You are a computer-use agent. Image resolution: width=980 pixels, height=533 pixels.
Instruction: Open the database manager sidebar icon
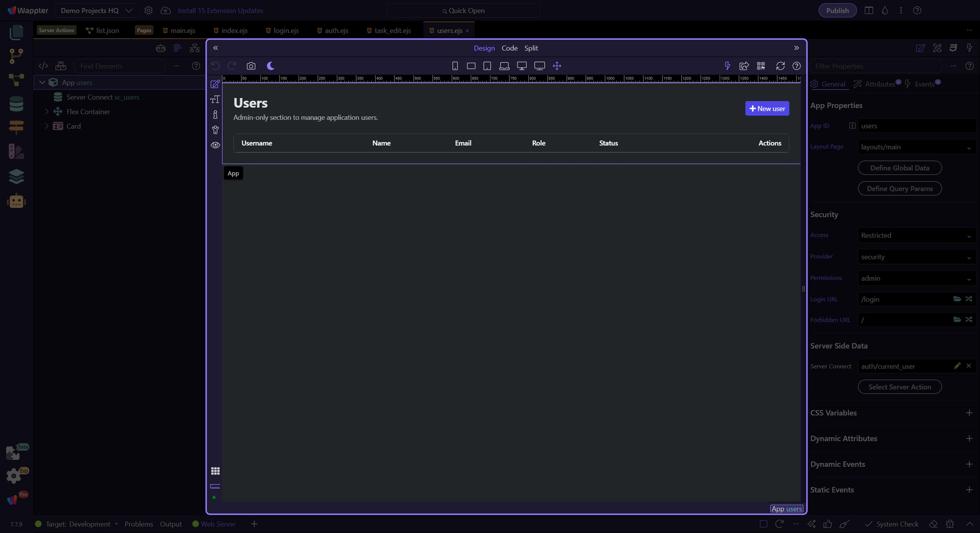[x=16, y=104]
